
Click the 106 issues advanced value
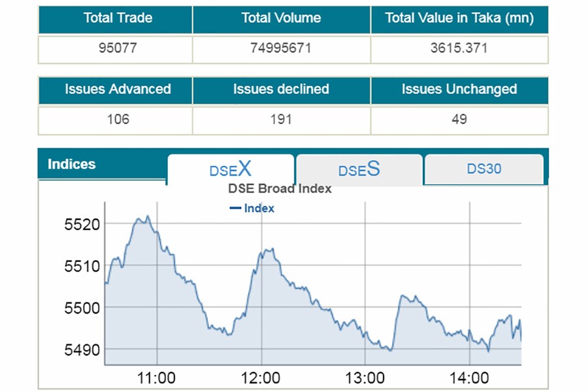115,120
